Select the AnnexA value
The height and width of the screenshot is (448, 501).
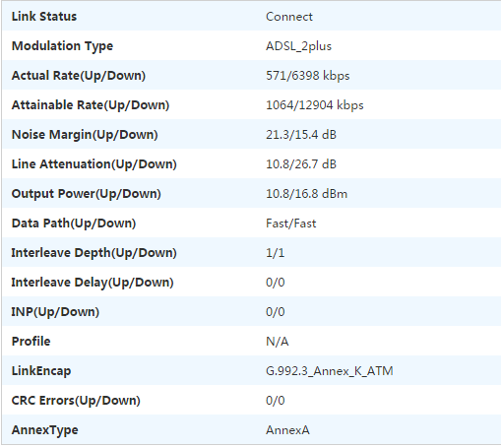287,430
